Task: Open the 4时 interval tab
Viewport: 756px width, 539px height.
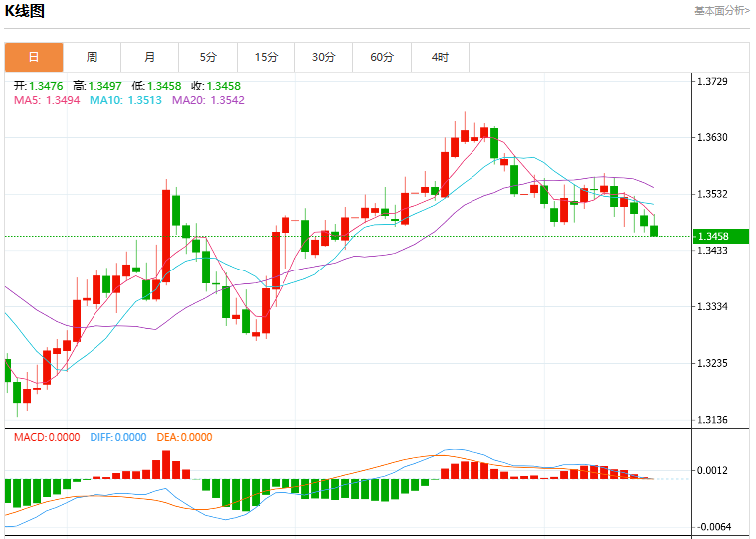Action: point(441,57)
